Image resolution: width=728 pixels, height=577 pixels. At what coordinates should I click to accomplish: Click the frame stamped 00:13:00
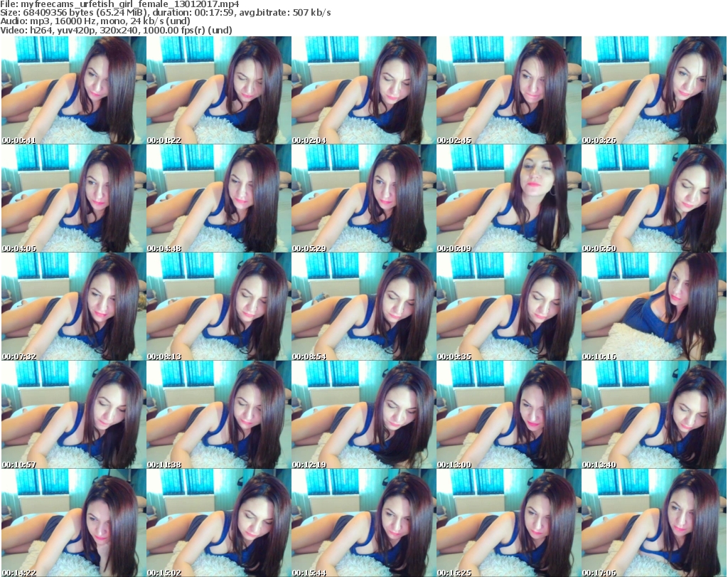click(509, 415)
